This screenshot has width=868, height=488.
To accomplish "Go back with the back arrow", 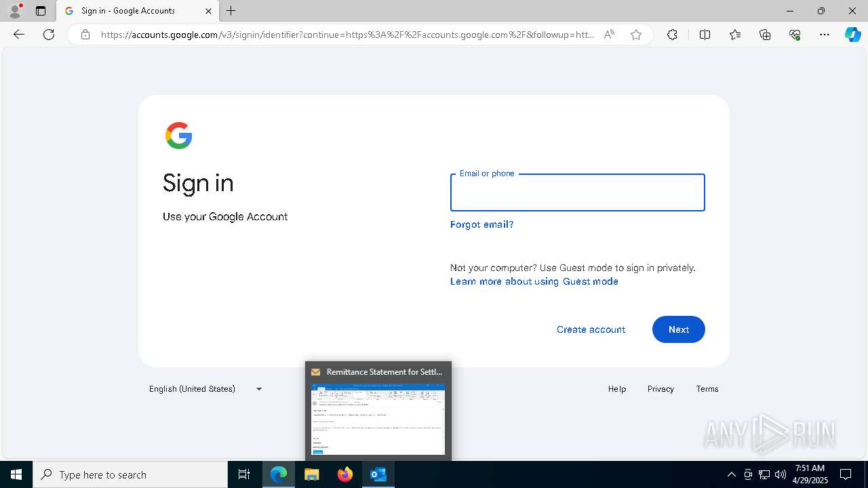I will [19, 35].
